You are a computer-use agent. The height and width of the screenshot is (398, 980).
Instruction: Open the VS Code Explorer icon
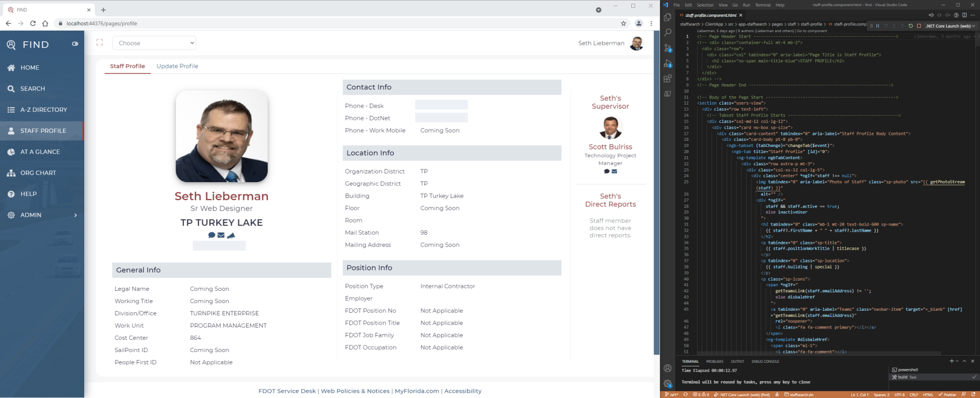pyautogui.click(x=667, y=17)
